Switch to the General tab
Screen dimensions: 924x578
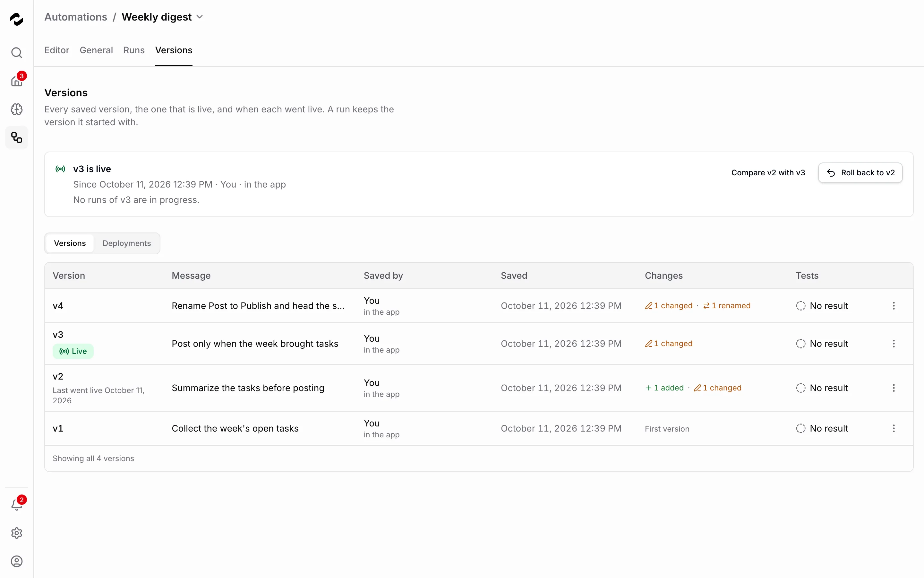[96, 50]
